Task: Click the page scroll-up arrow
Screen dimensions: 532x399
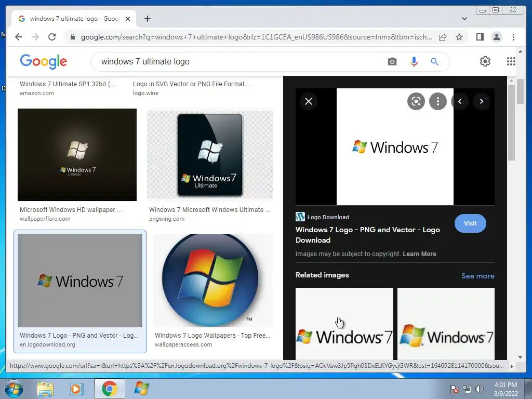Action: pyautogui.click(x=521, y=51)
